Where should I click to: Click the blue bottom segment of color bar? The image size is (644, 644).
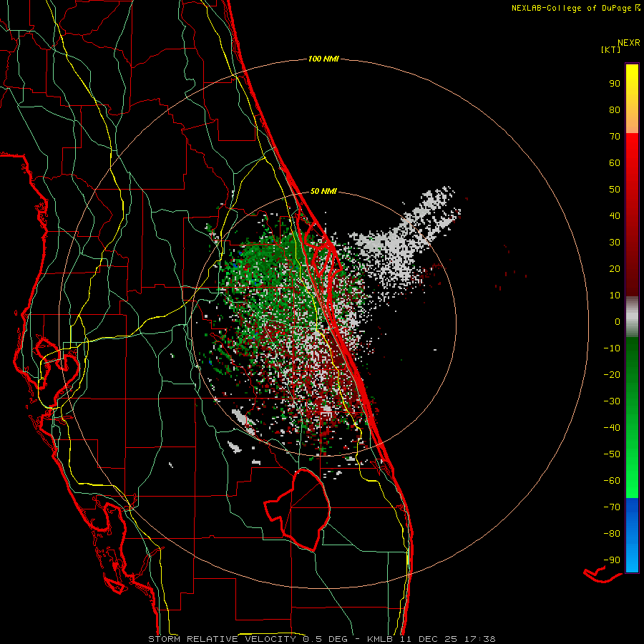(632, 535)
